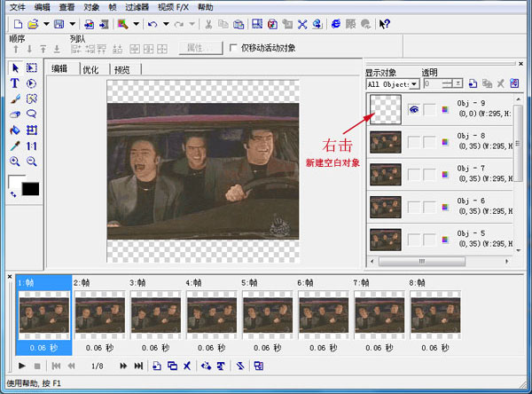Image resolution: width=532 pixels, height=394 pixels.
Task: Click the black background color swatch
Action: point(30,189)
